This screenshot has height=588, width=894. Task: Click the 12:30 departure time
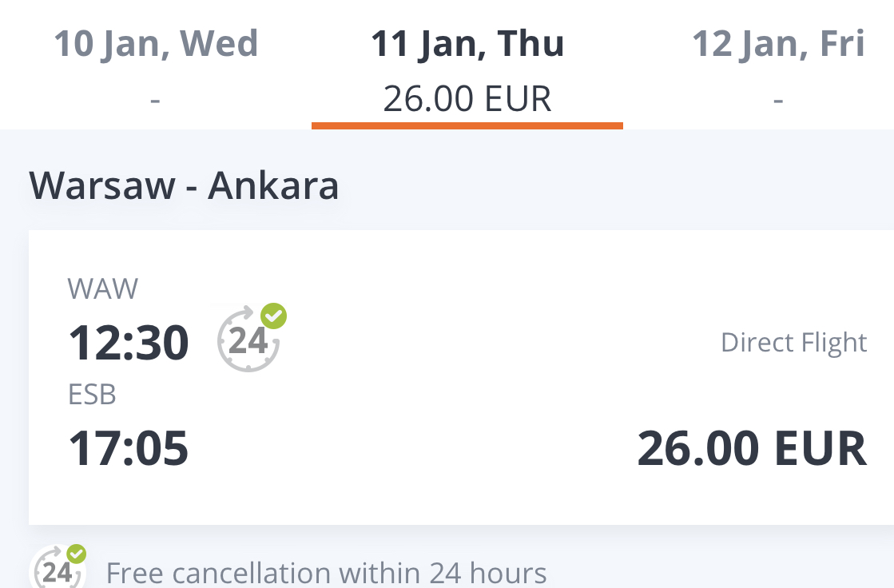click(129, 343)
